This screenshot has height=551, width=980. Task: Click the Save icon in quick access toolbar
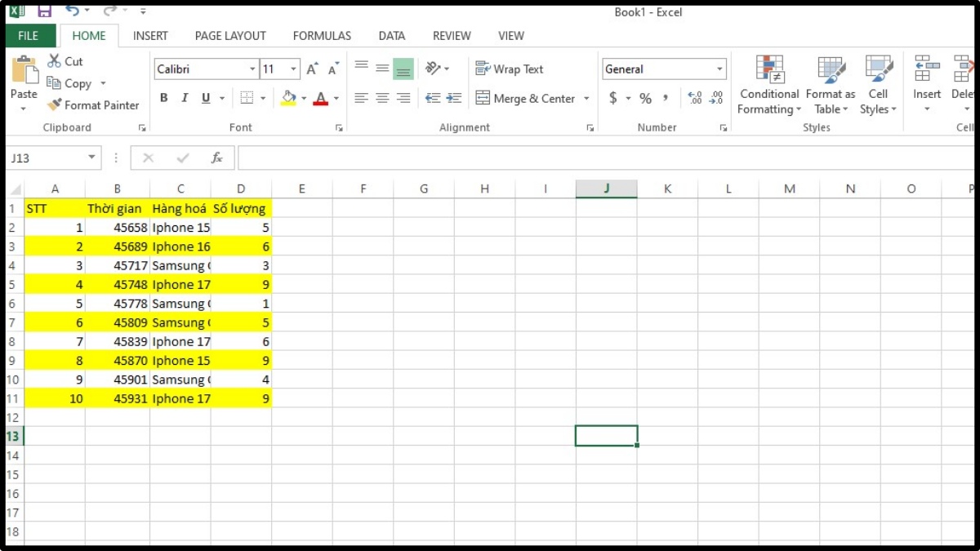[x=45, y=11]
